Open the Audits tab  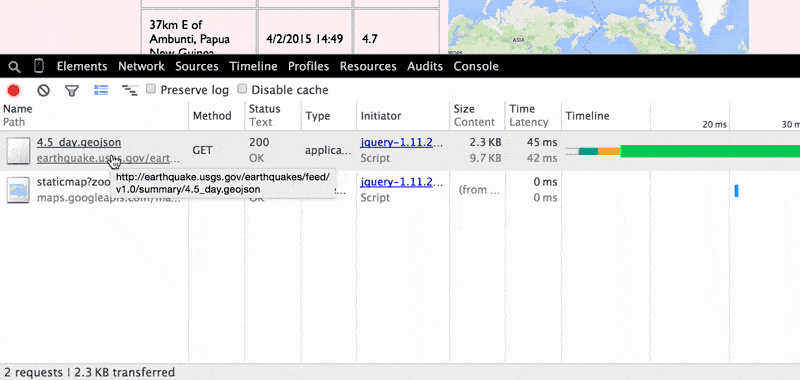point(425,66)
